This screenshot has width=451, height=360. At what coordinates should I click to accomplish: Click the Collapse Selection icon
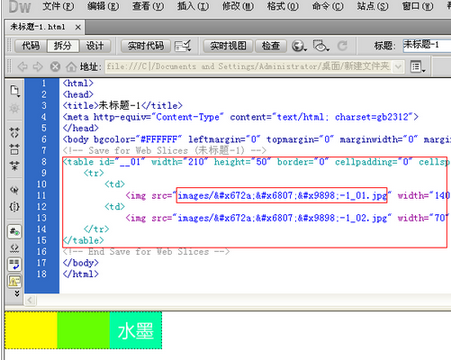[14, 149]
